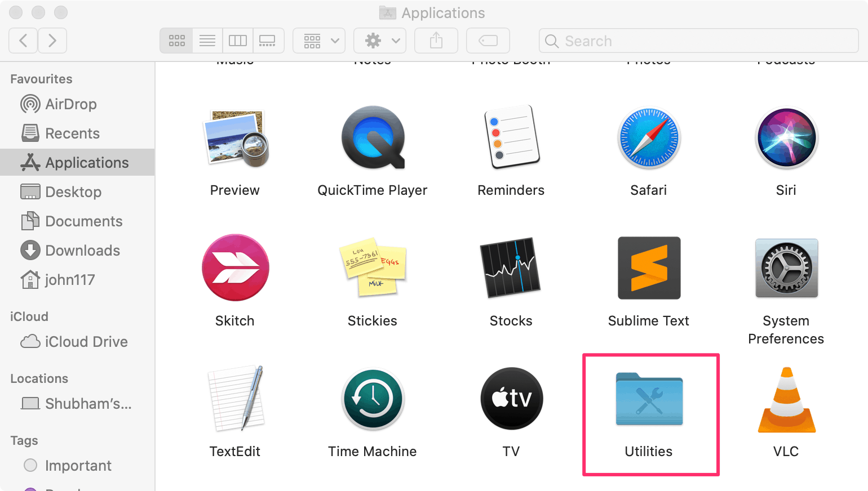Open the Utilities folder

[649, 398]
